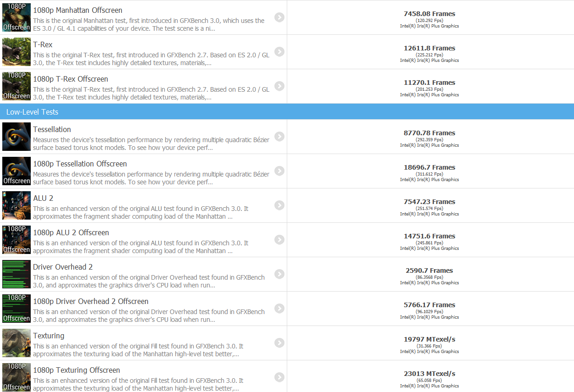Click the arrow icon beside Tessellation

coord(279,137)
